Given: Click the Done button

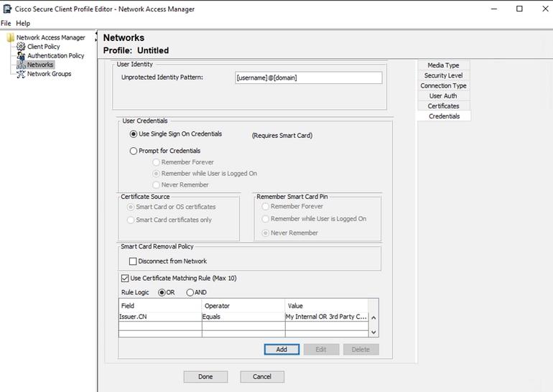Looking at the screenshot, I should [205, 376].
